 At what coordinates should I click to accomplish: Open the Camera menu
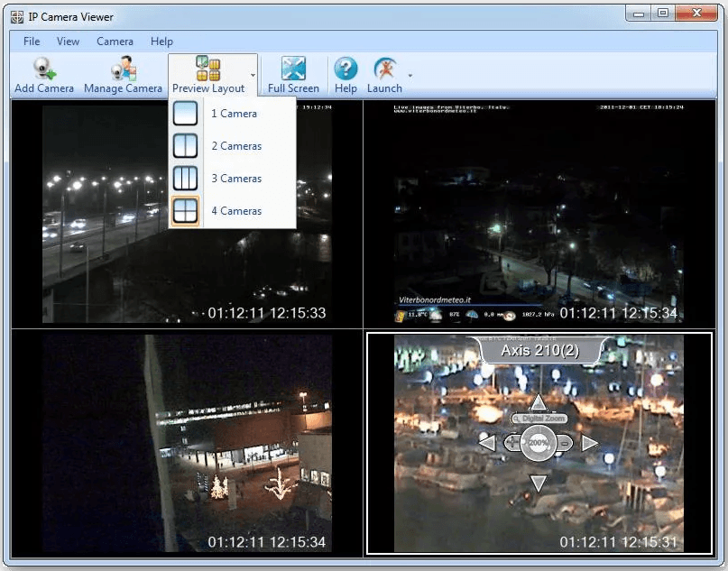coord(115,41)
